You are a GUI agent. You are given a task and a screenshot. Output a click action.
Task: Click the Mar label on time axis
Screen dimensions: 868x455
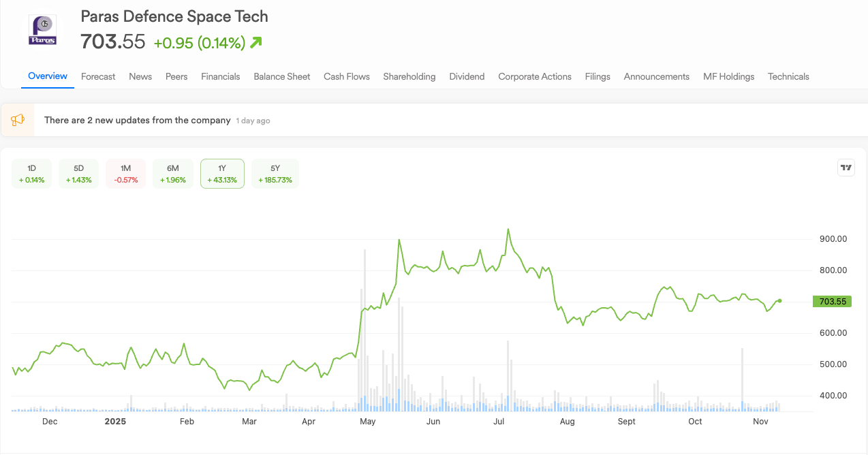[249, 422]
